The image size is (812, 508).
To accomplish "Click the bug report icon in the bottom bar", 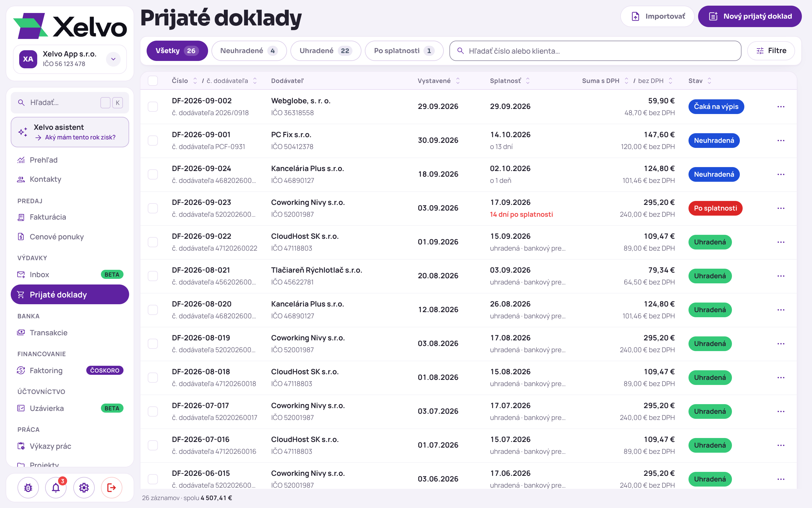I will coord(28,487).
